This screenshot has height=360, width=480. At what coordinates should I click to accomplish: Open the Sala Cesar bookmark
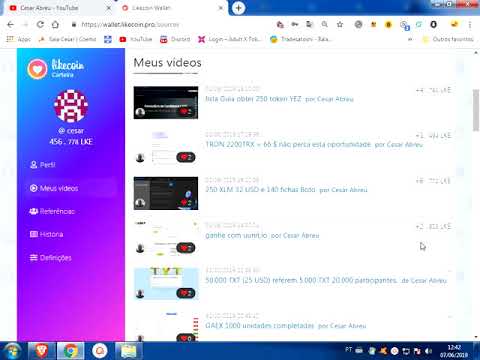tap(68, 39)
